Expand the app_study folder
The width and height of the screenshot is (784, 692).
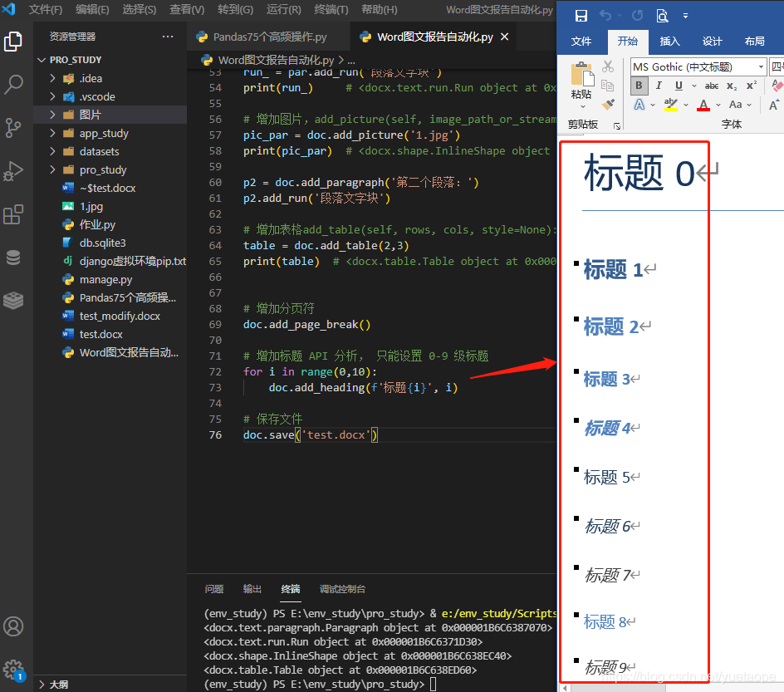pos(52,133)
